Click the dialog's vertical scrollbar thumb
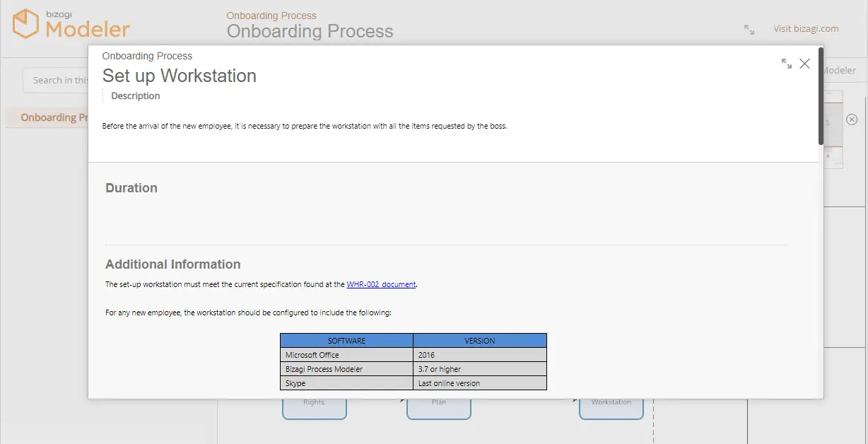Viewport: 868px width, 444px height. [x=821, y=95]
